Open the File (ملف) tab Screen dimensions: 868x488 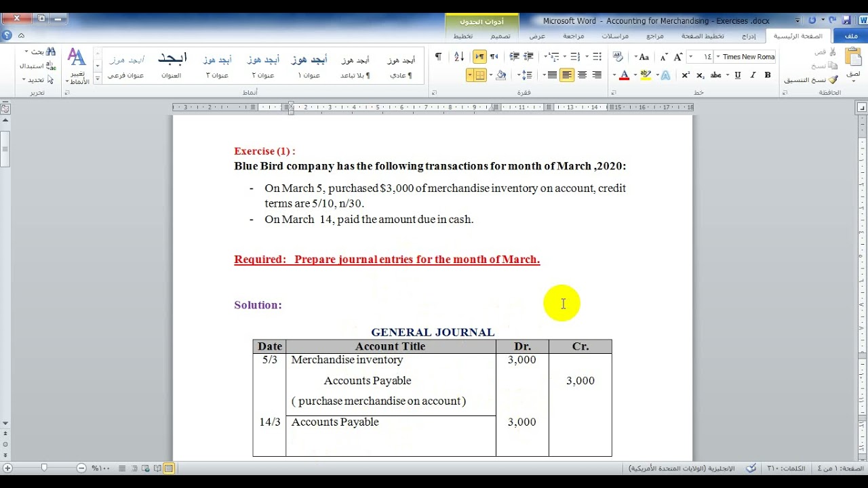click(x=851, y=36)
